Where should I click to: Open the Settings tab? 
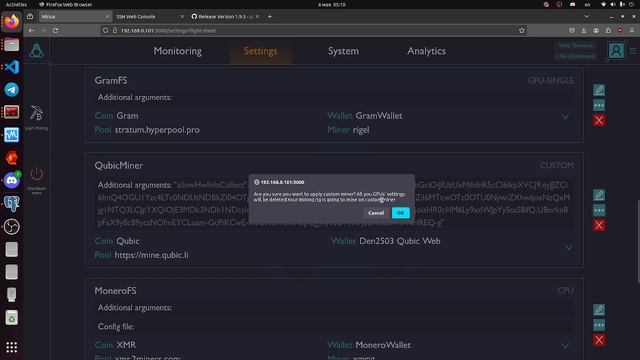(260, 51)
